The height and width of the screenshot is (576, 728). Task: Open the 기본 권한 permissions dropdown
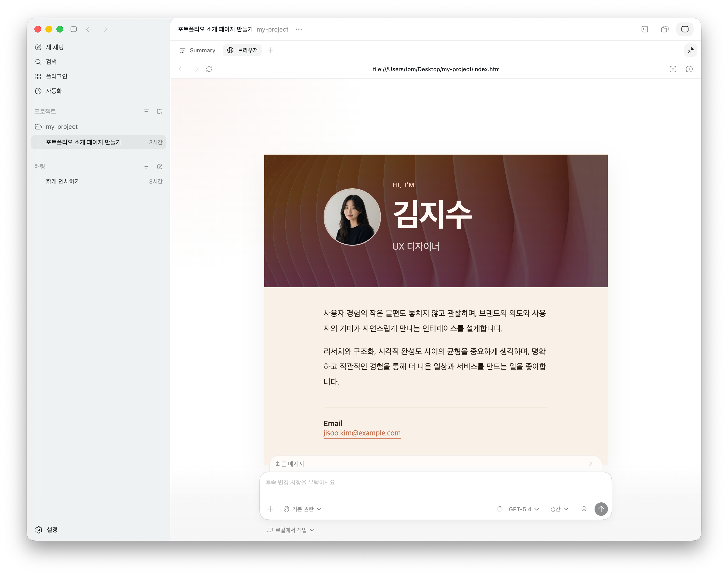[x=302, y=509]
